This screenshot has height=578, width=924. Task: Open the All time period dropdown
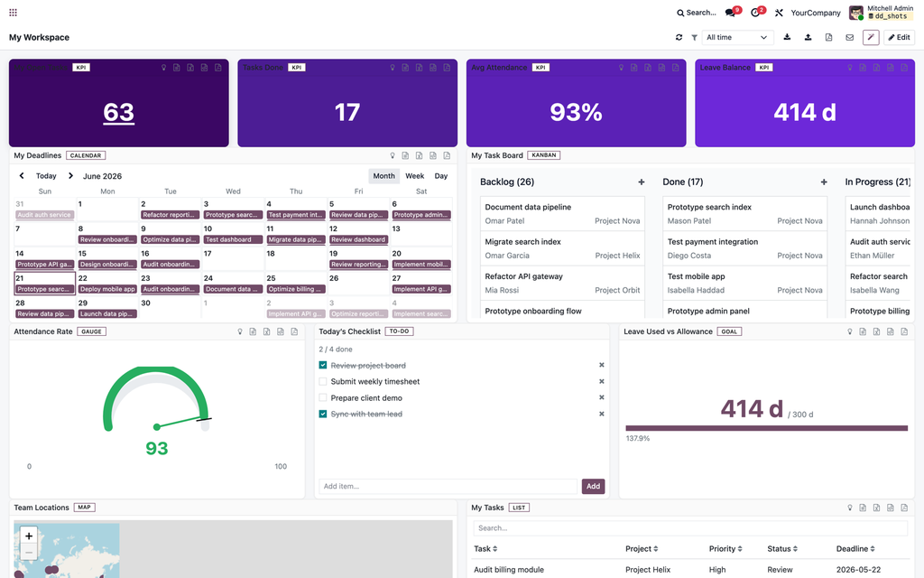[x=736, y=37]
